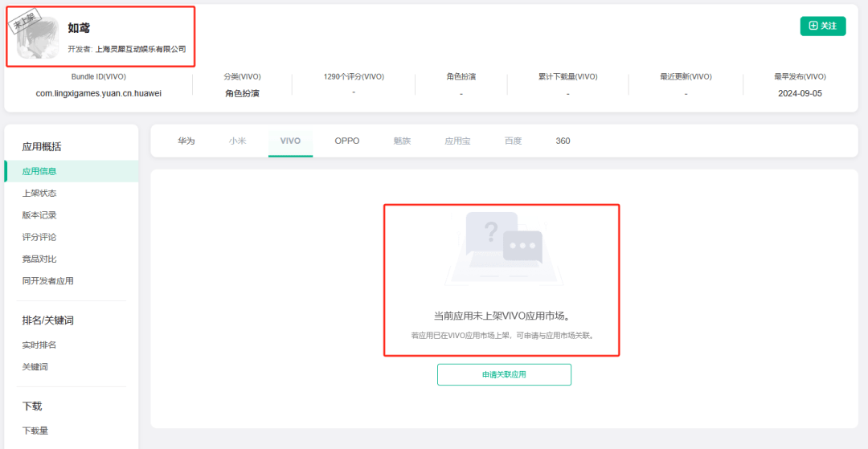The image size is (868, 449).
Task: Click the 应用概括 section heading
Action: click(x=42, y=147)
